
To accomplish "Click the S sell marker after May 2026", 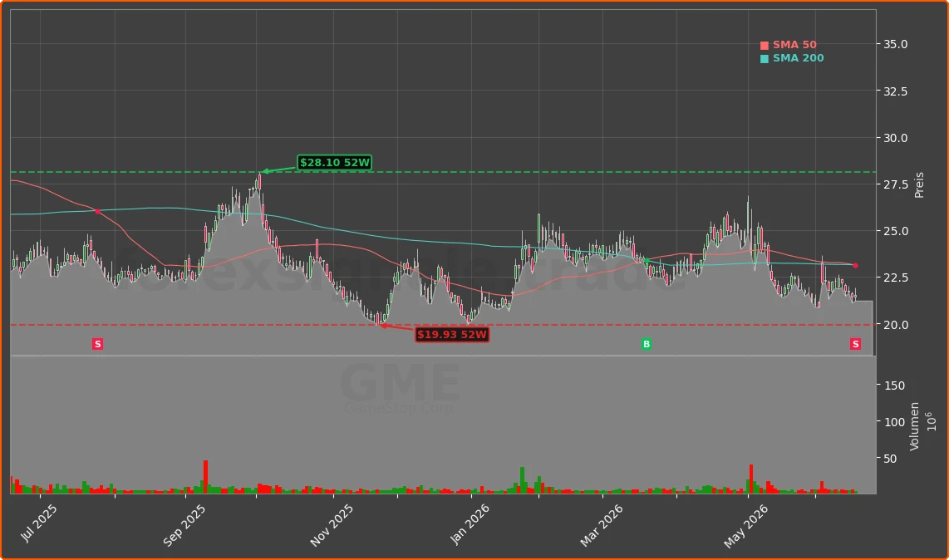I will pyautogui.click(x=855, y=345).
